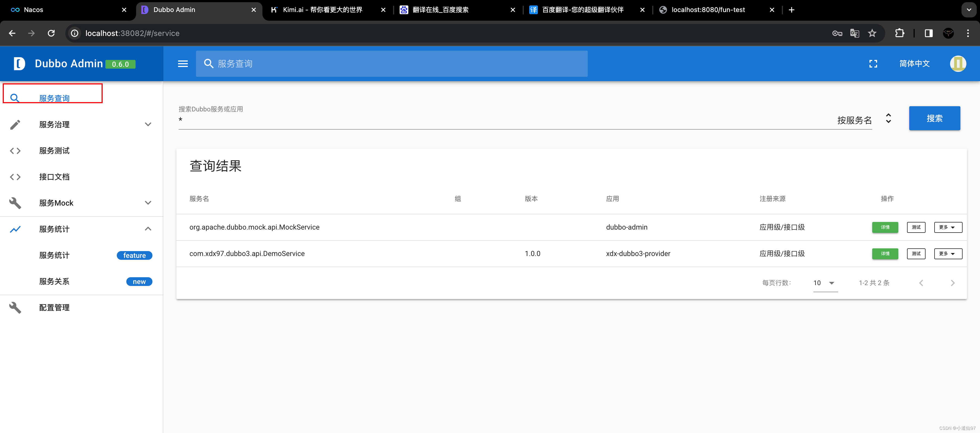Click the dubbo-admin application cell
The width and height of the screenshot is (980, 433).
click(627, 227)
